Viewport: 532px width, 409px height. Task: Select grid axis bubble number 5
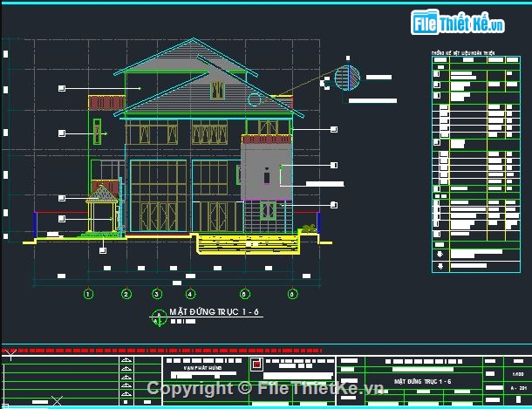244,294
